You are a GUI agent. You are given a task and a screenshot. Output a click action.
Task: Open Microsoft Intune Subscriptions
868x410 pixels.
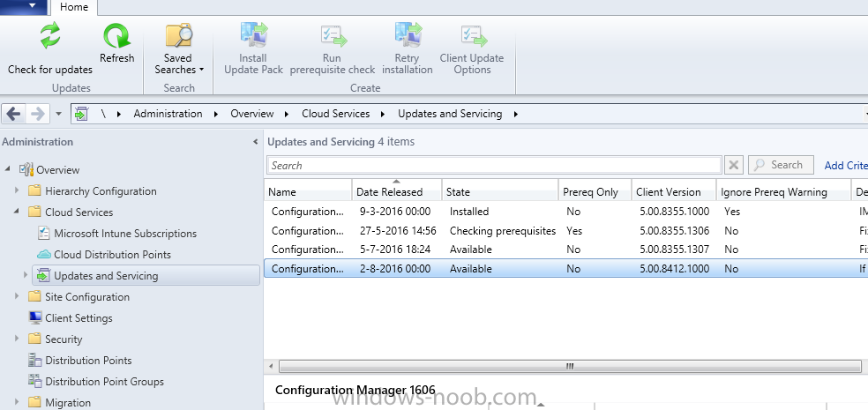coord(125,234)
